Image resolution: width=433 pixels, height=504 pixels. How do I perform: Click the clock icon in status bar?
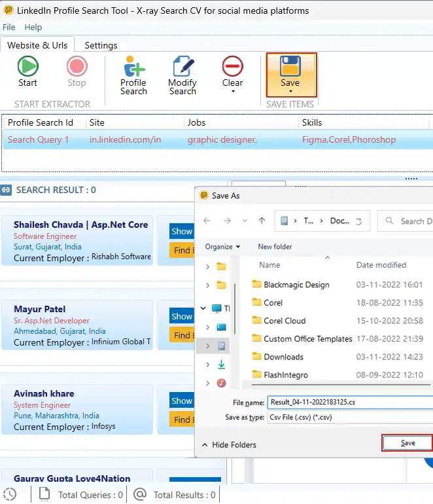click(10, 494)
